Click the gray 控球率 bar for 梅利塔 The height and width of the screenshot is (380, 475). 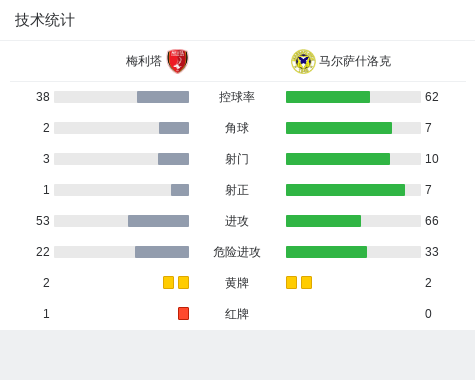(x=163, y=97)
